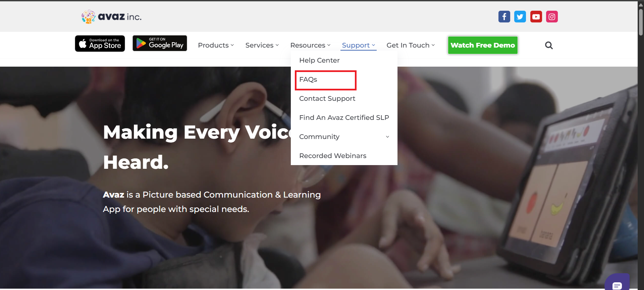
Task: Download from the App Store badge
Action: coord(100,44)
